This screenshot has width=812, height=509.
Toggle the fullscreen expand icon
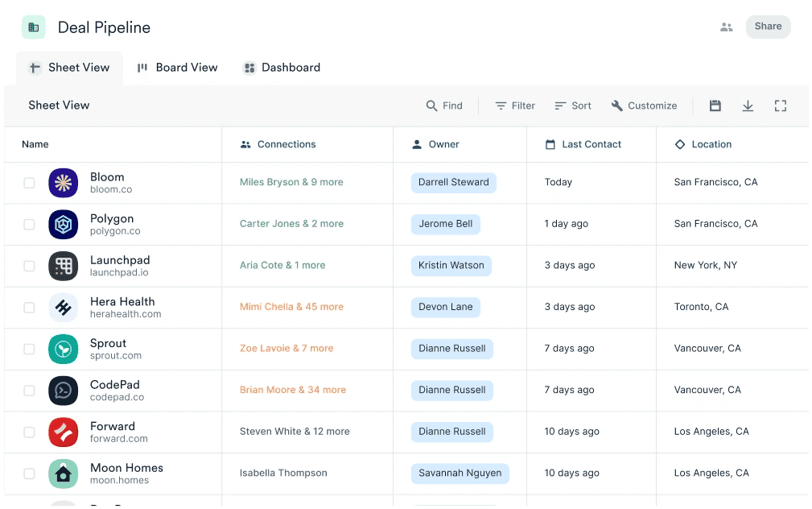coord(781,106)
